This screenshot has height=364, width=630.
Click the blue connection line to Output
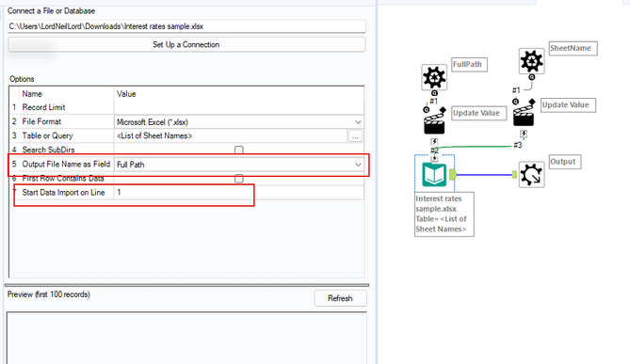tap(485, 175)
